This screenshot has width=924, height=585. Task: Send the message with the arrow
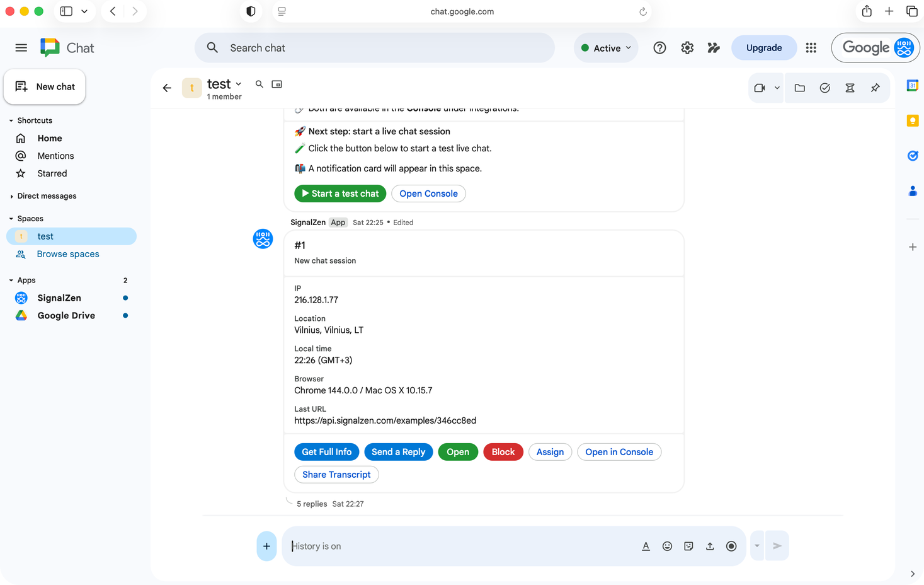click(777, 546)
